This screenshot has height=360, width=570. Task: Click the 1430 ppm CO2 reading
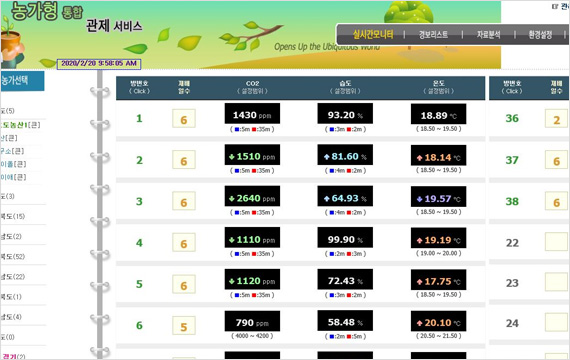point(252,114)
